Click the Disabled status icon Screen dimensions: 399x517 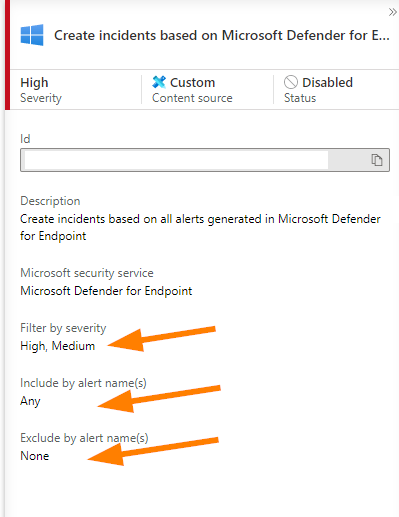291,82
